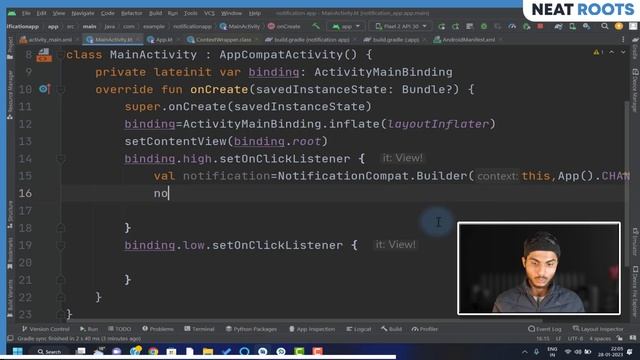Image resolution: width=640 pixels, height=360 pixels.
Task: Click the user avatar icon near search
Action: (619, 26)
